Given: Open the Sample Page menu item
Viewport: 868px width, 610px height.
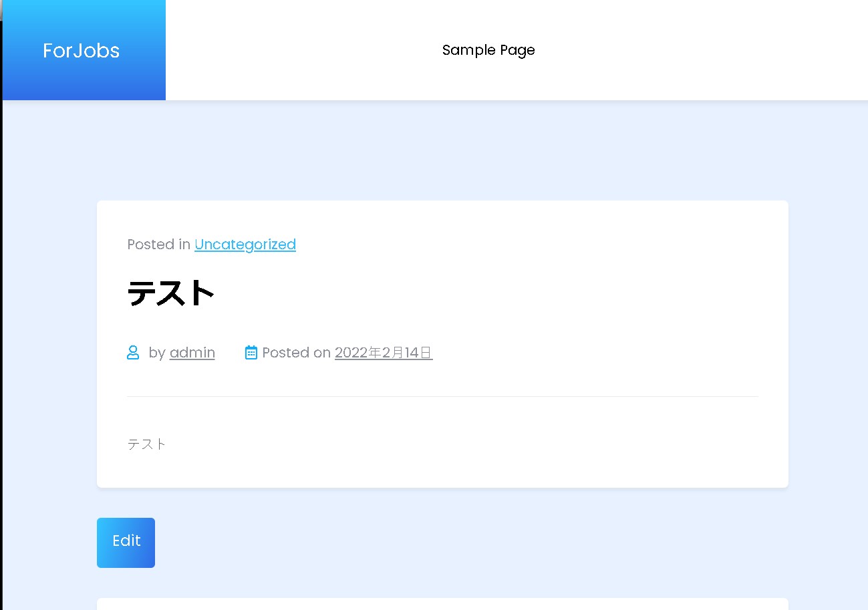Looking at the screenshot, I should coord(488,50).
